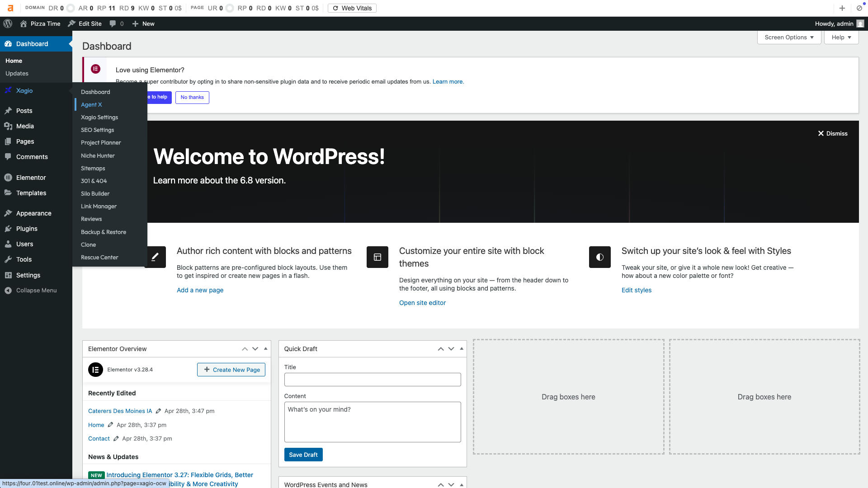Click the Plugins plug icon
Image resolution: width=868 pixels, height=488 pixels.
point(8,229)
